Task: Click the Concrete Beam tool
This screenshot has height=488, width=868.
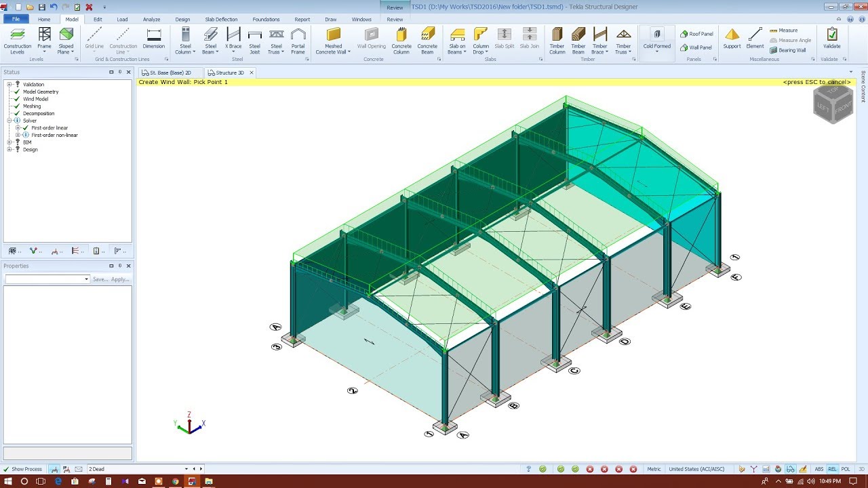Action: point(427,39)
